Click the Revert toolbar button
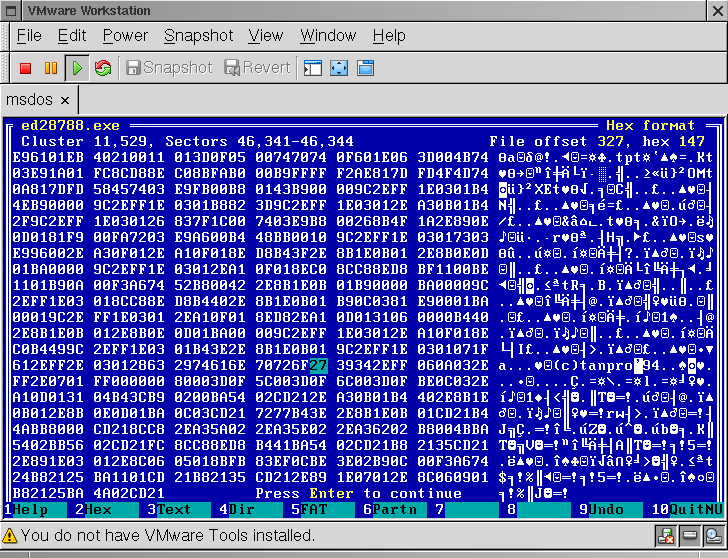Viewport: 728px width, 558px height. [257, 68]
